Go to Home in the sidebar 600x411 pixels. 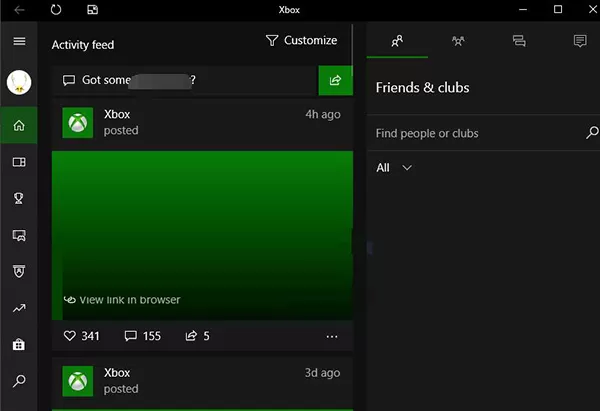coord(19,125)
